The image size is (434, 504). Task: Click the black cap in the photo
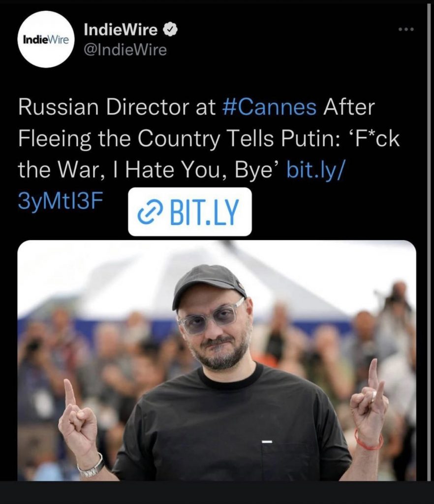[208, 284]
